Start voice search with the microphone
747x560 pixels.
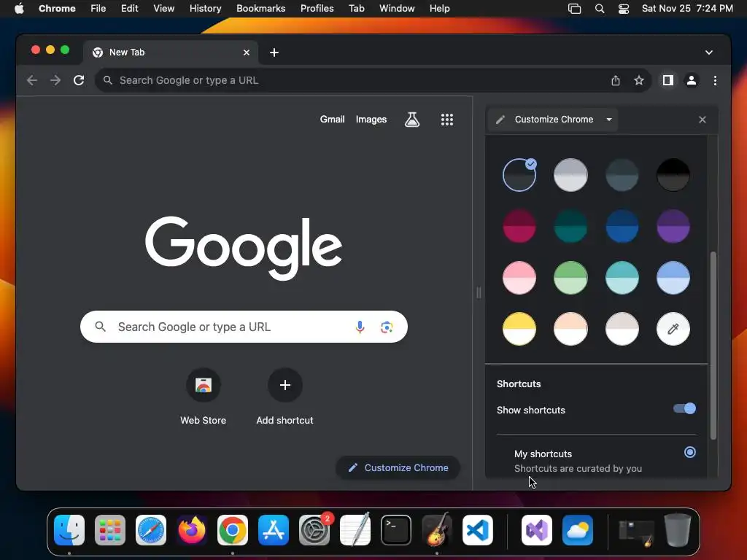[x=360, y=327]
